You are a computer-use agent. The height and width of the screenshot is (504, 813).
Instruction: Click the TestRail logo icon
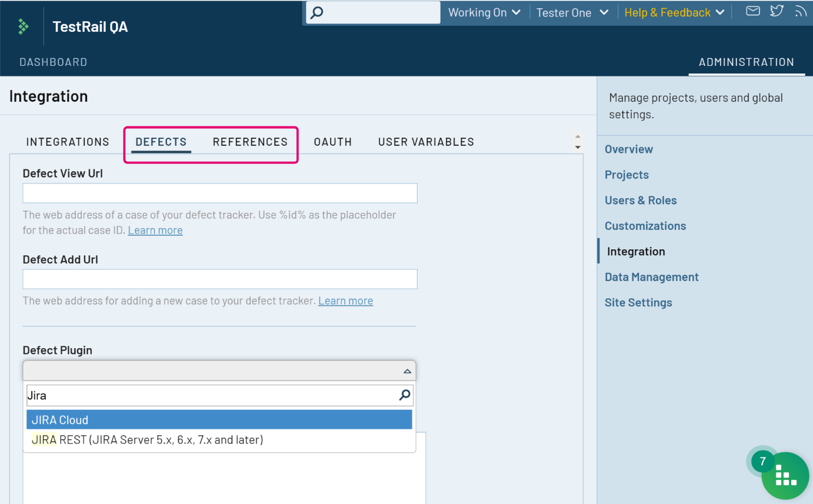click(23, 26)
